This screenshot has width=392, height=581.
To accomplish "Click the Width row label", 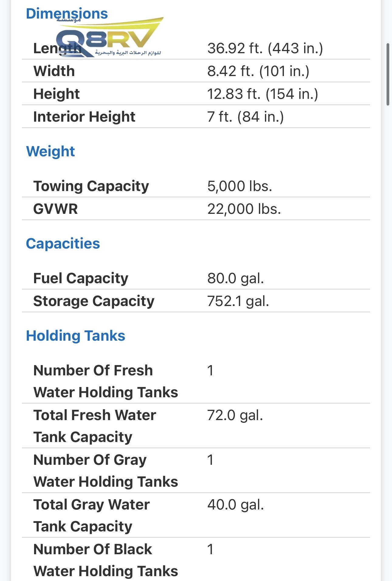I will [x=54, y=71].
